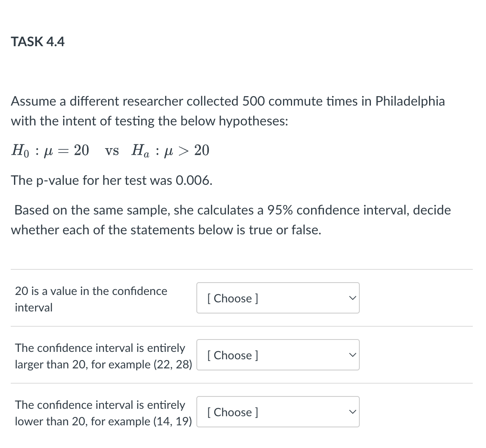Select the TASK 4.4 heading
This screenshot has width=486, height=448.
(38, 41)
